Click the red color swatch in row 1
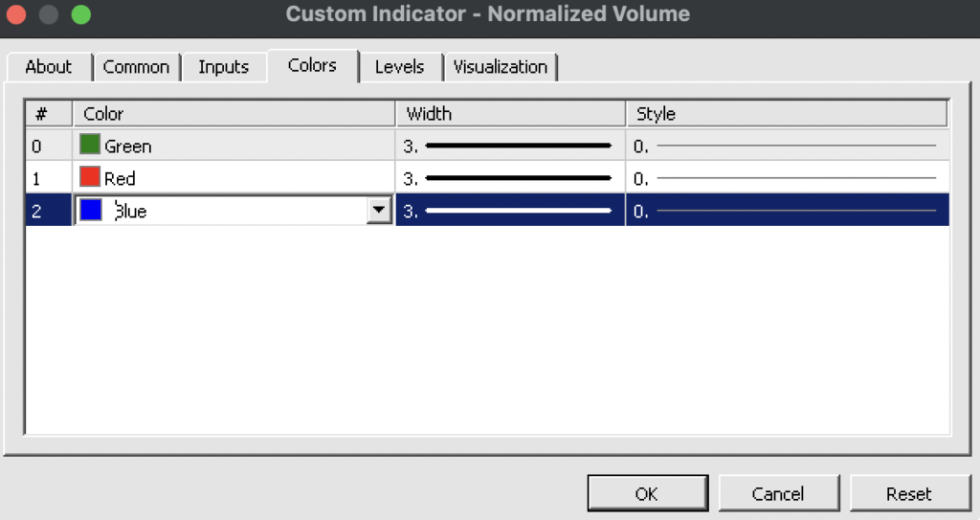 90,177
